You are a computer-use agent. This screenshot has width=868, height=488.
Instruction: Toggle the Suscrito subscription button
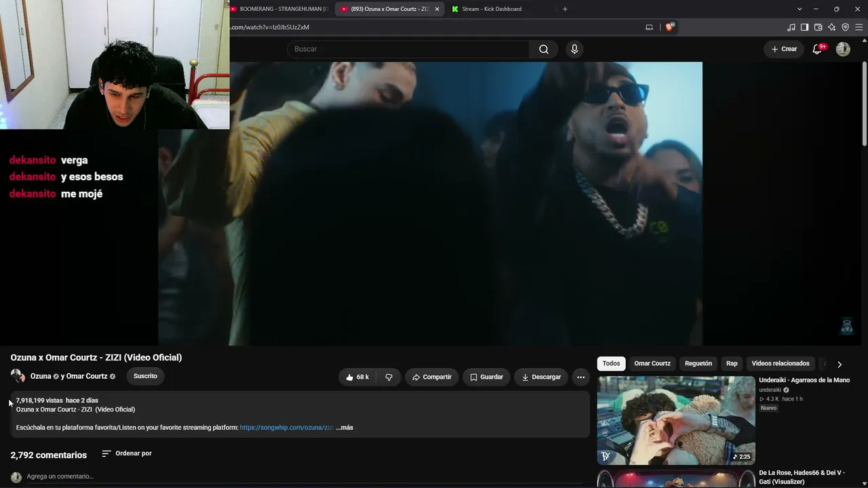tap(145, 376)
